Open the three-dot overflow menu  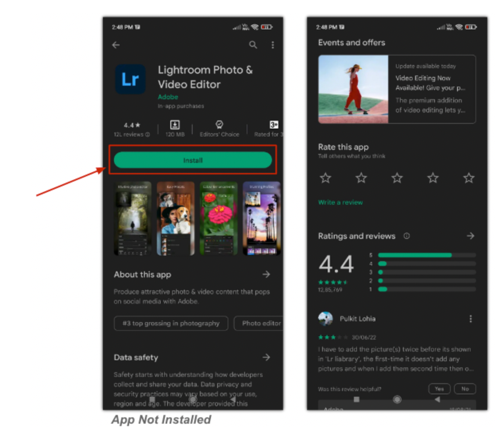[x=273, y=45]
